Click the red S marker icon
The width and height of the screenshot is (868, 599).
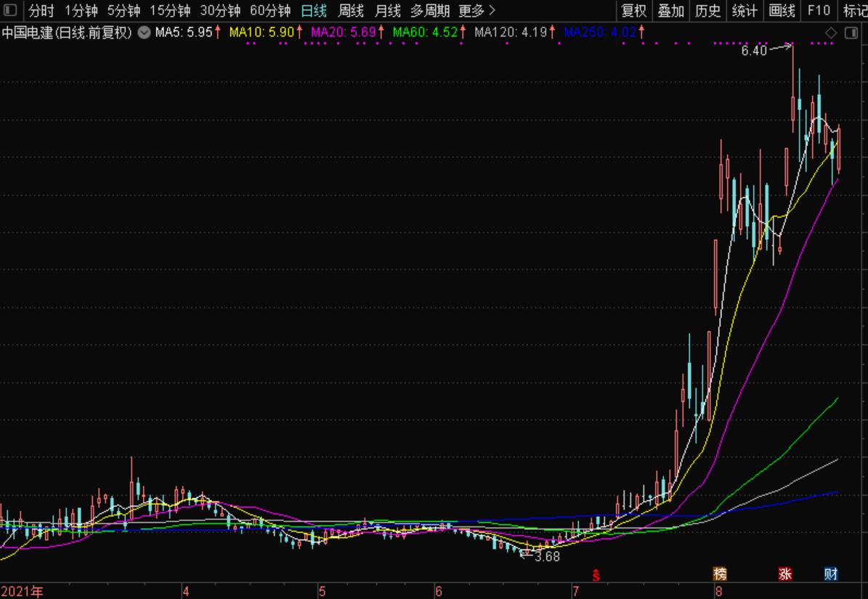tap(596, 575)
